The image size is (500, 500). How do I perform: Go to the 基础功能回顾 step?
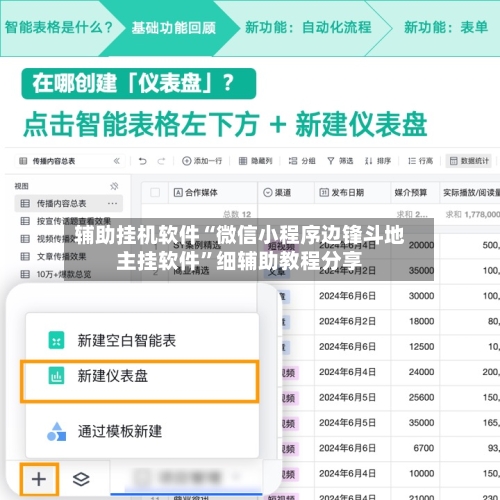coord(173,28)
